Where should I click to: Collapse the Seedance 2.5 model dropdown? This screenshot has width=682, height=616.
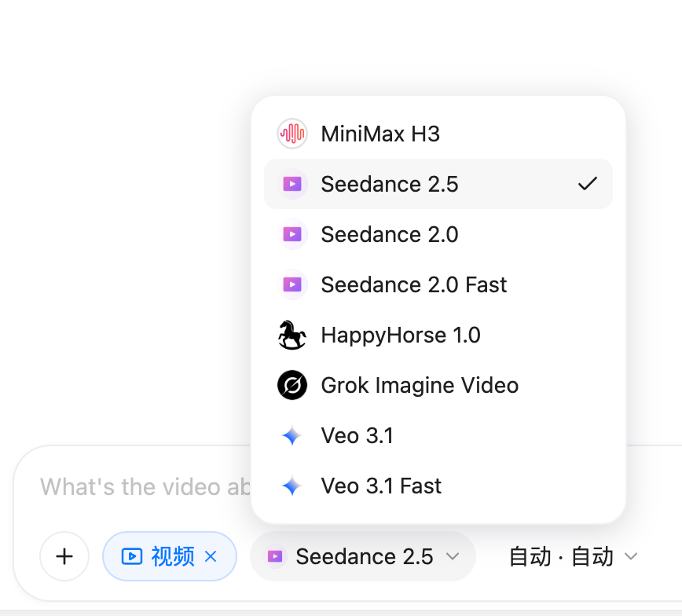(363, 556)
